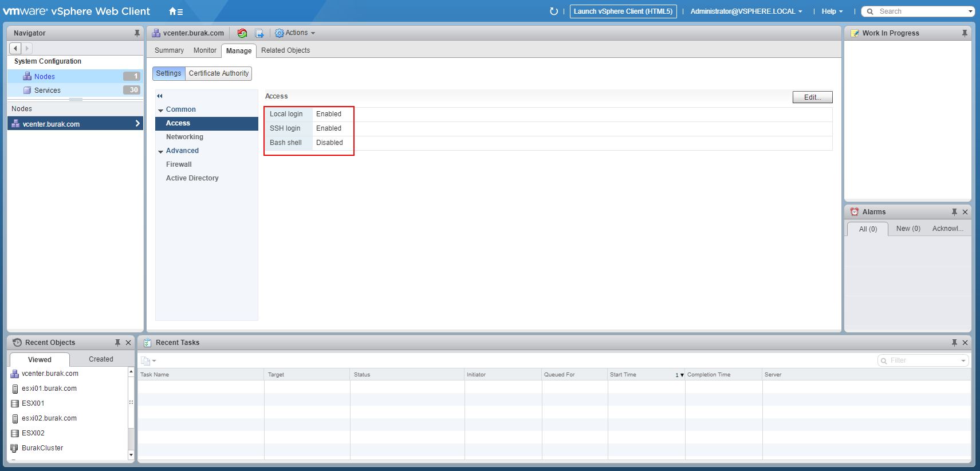Select the New (0) alarms tab
This screenshot has width=980, height=471.
coord(908,229)
